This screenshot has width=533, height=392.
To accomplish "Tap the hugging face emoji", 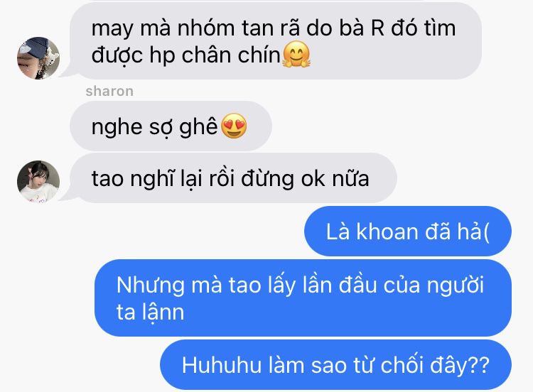I will pos(296,55).
